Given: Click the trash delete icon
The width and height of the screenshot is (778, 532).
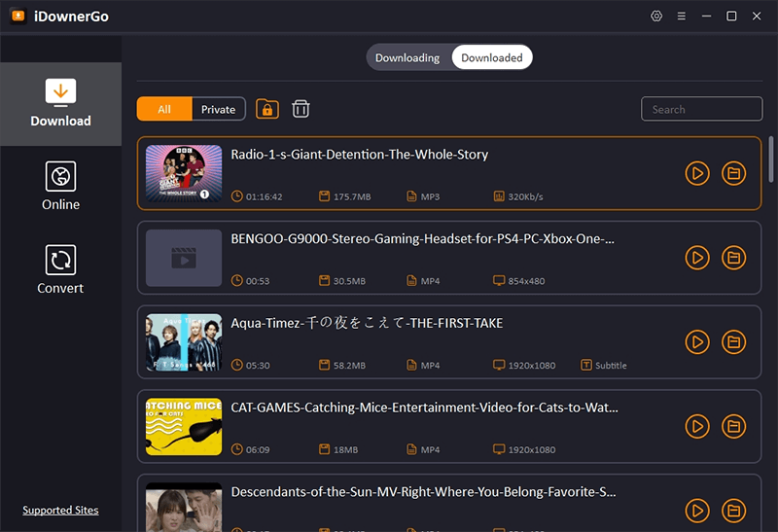Looking at the screenshot, I should tap(301, 109).
